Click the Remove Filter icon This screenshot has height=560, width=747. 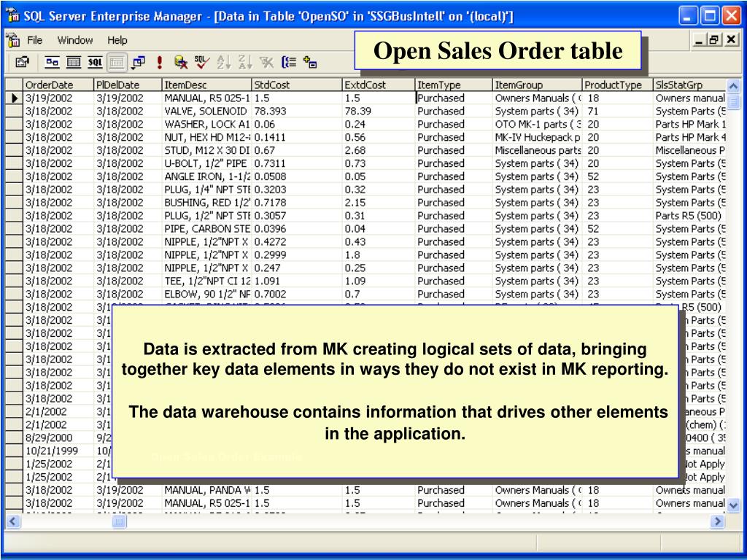266,62
